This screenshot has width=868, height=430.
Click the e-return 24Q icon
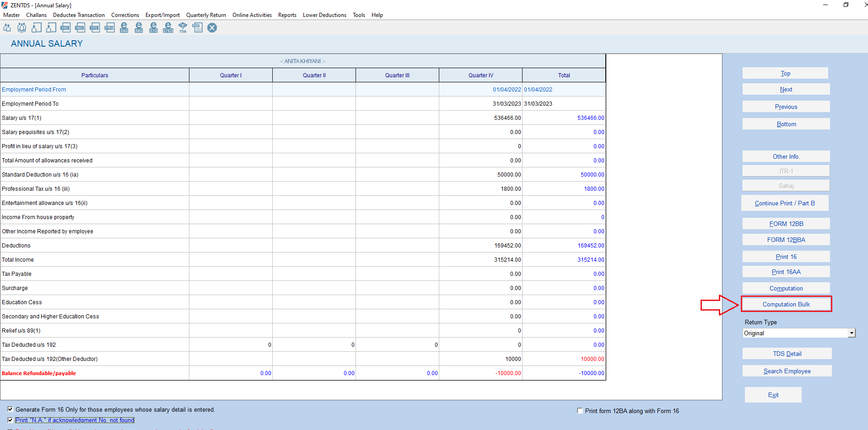point(124,28)
